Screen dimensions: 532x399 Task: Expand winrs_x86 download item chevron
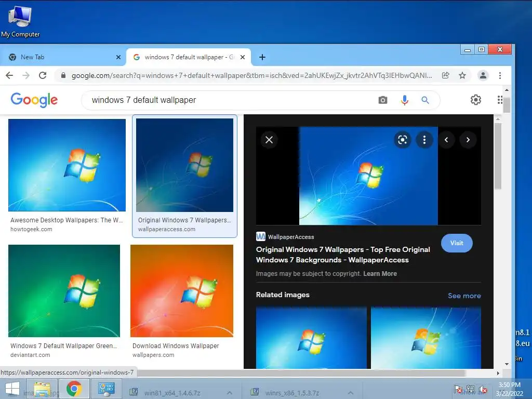pyautogui.click(x=351, y=393)
